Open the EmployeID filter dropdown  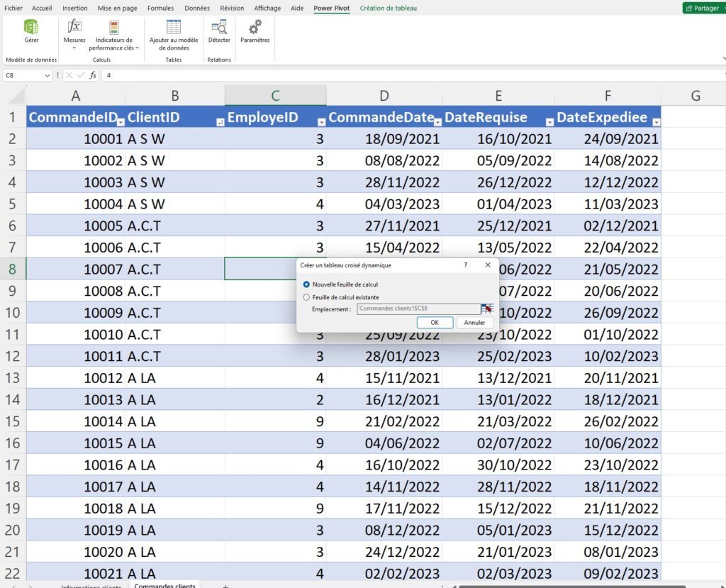pos(321,122)
